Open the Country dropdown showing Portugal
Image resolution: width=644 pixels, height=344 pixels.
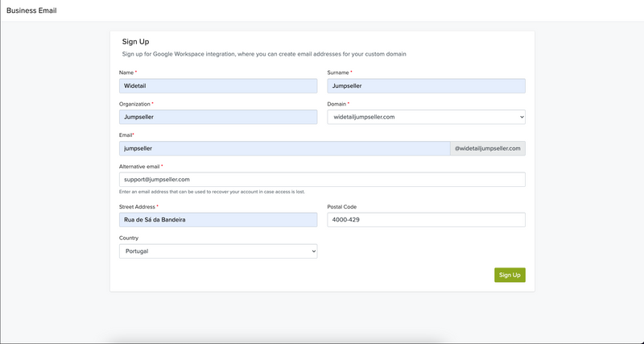[x=218, y=251]
